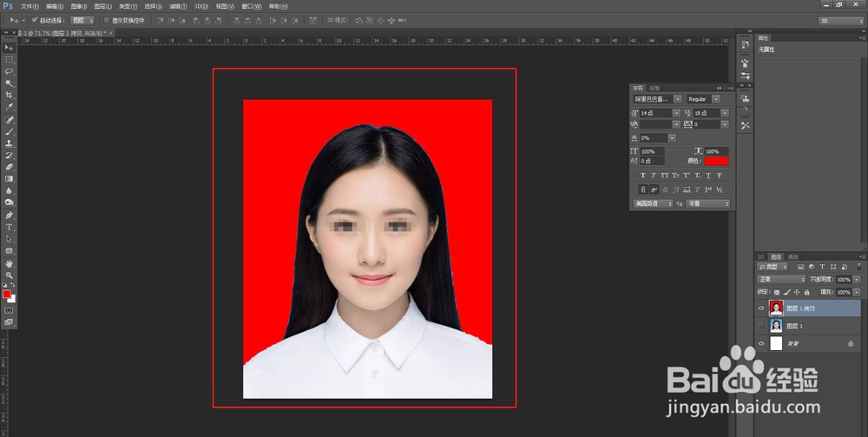Switch to the 段落 paragraph tab
Image resolution: width=868 pixels, height=437 pixels.
coord(654,88)
